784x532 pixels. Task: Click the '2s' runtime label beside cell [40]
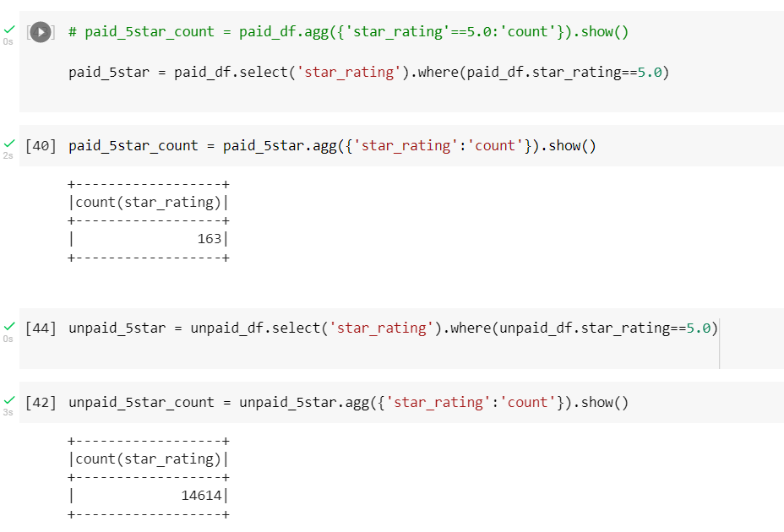pos(8,155)
